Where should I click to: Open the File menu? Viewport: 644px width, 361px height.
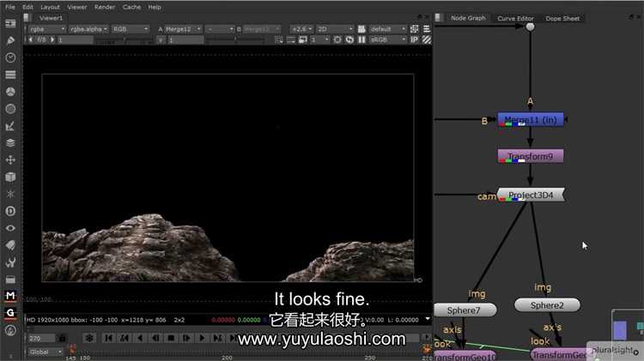10,7
